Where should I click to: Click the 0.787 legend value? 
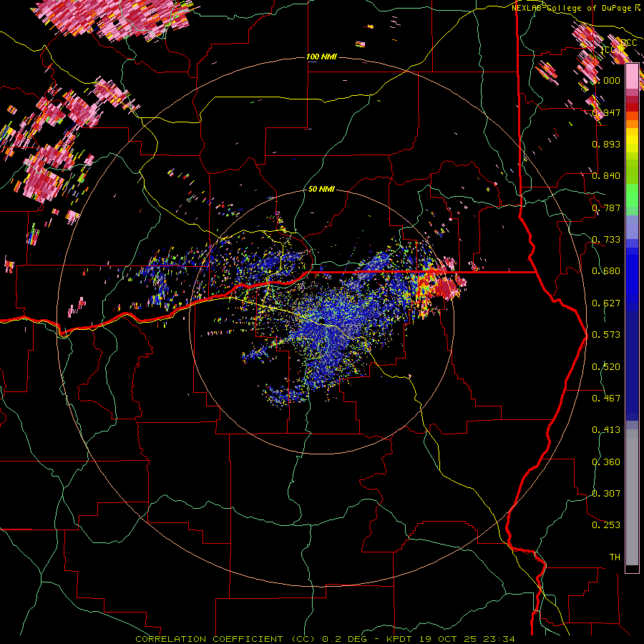(x=606, y=208)
